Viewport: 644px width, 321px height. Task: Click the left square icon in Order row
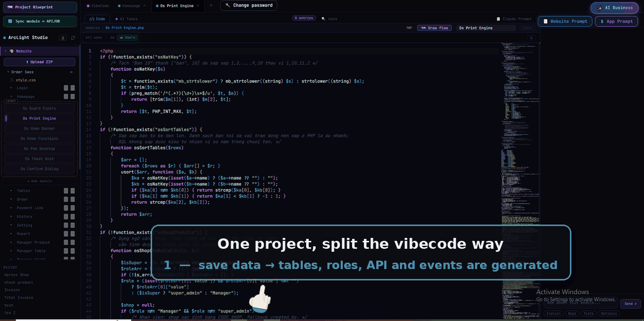pos(66,199)
